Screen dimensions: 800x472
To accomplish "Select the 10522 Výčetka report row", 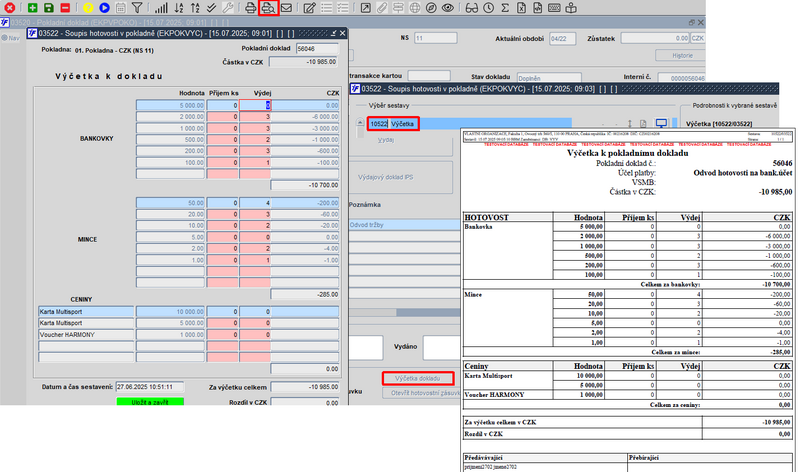I will [391, 123].
